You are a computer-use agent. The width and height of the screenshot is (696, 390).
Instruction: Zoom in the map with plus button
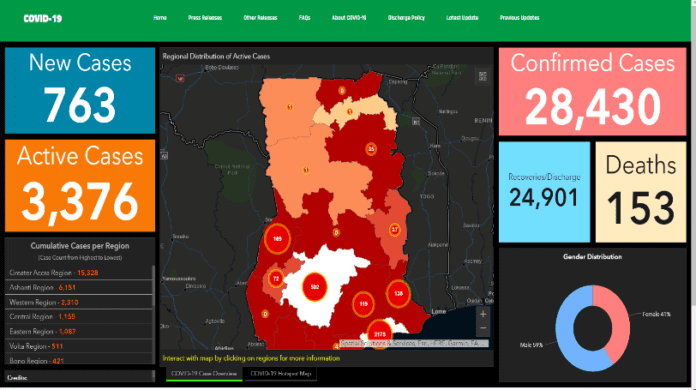click(x=483, y=314)
